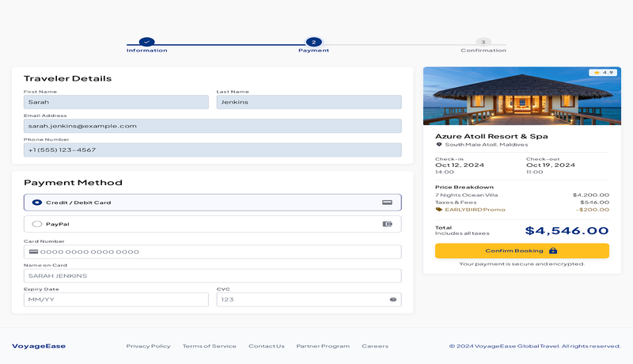Open the Confirmation step label
The width and height of the screenshot is (633, 364).
click(483, 51)
